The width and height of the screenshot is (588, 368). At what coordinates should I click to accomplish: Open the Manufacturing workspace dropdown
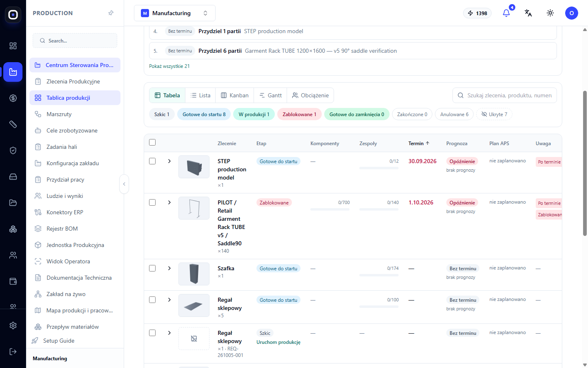175,13
